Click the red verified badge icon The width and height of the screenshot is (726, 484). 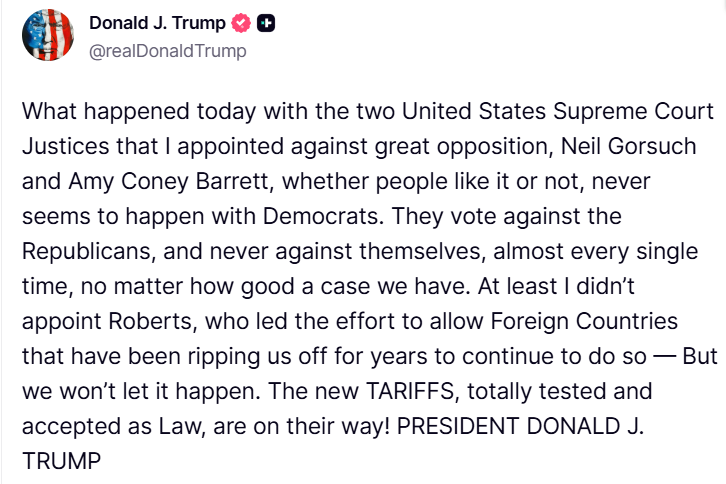click(x=241, y=23)
